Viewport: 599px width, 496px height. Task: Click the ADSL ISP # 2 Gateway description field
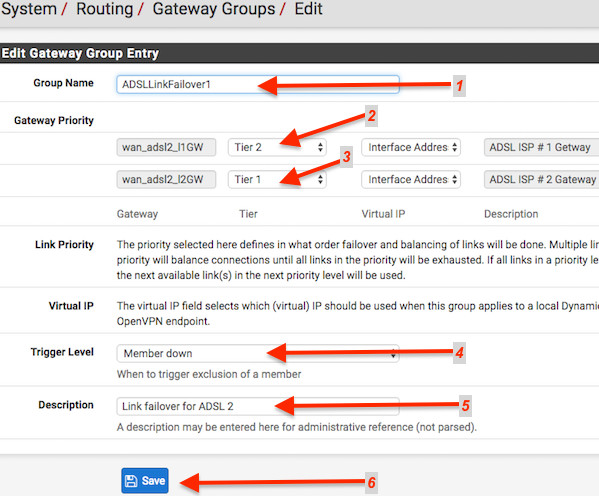tap(541, 179)
